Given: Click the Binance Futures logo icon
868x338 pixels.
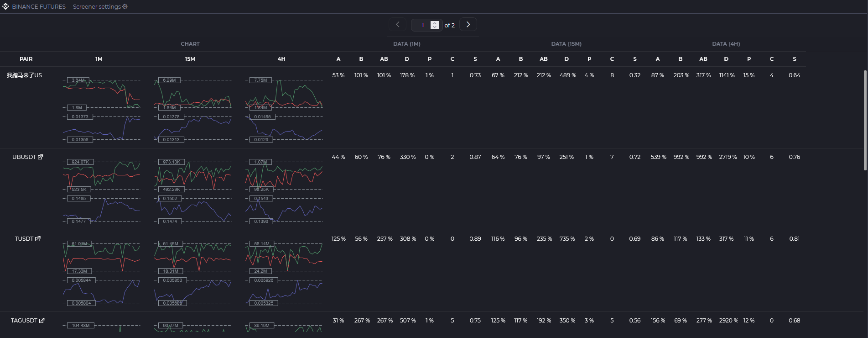Looking at the screenshot, I should click(x=5, y=6).
